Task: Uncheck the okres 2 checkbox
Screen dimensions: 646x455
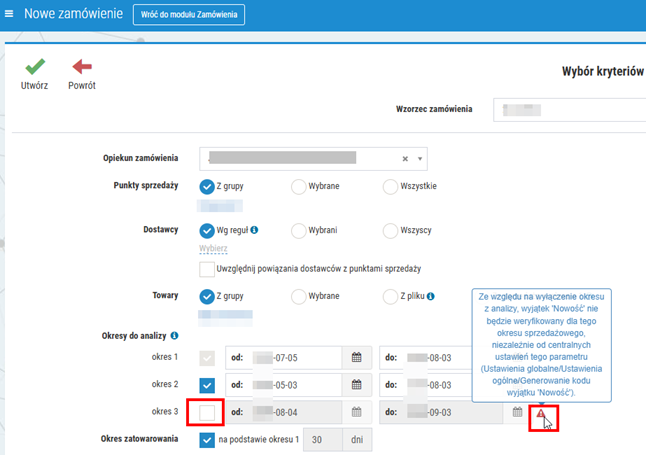Action: (207, 384)
